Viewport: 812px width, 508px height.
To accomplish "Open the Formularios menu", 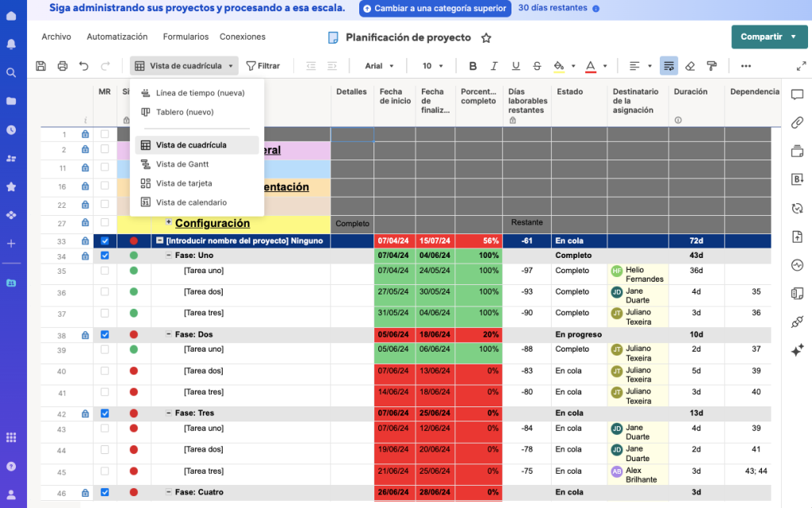I will 187,37.
